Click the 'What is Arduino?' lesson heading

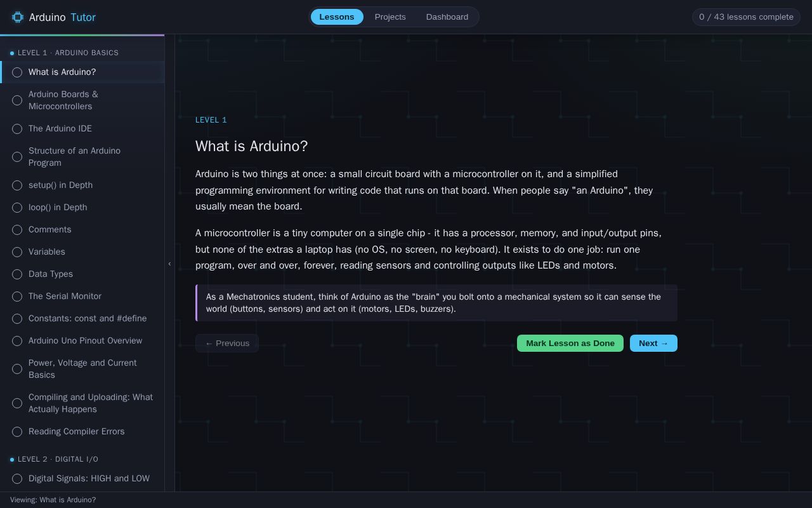tap(251, 146)
